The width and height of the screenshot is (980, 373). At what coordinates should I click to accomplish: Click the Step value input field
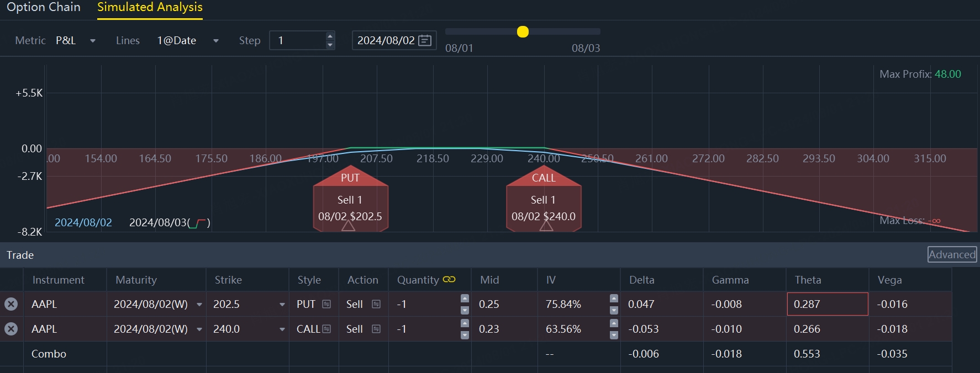(x=298, y=40)
